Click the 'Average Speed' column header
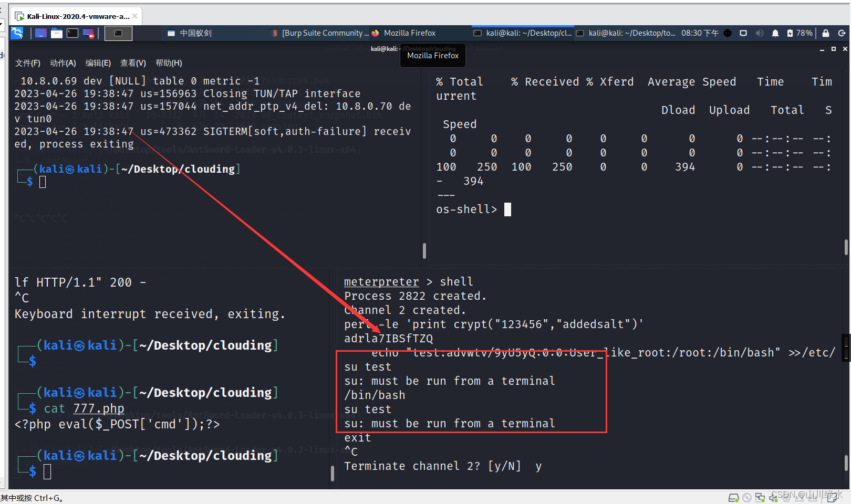 (692, 82)
